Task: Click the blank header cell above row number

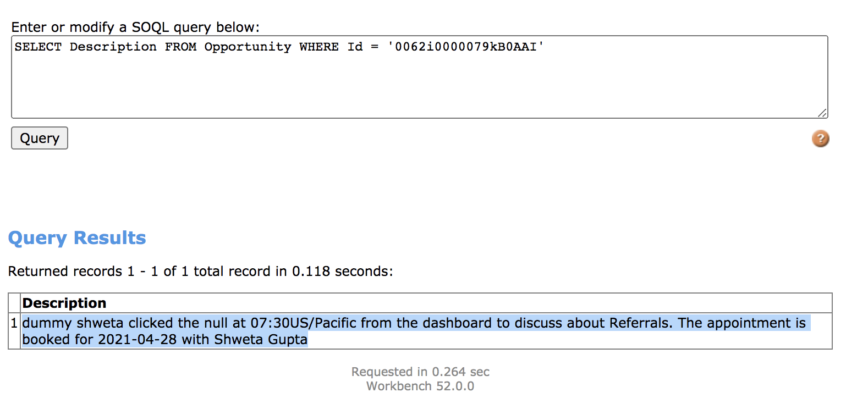Action: (x=14, y=303)
